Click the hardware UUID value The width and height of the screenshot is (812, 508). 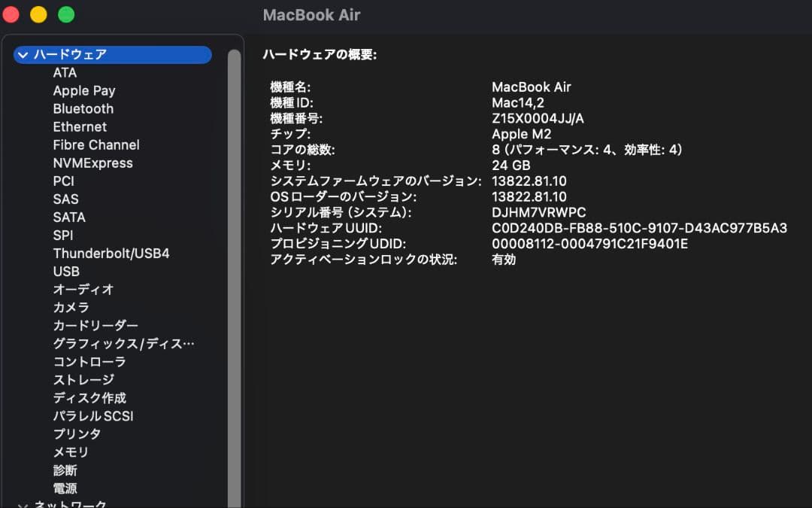point(639,228)
